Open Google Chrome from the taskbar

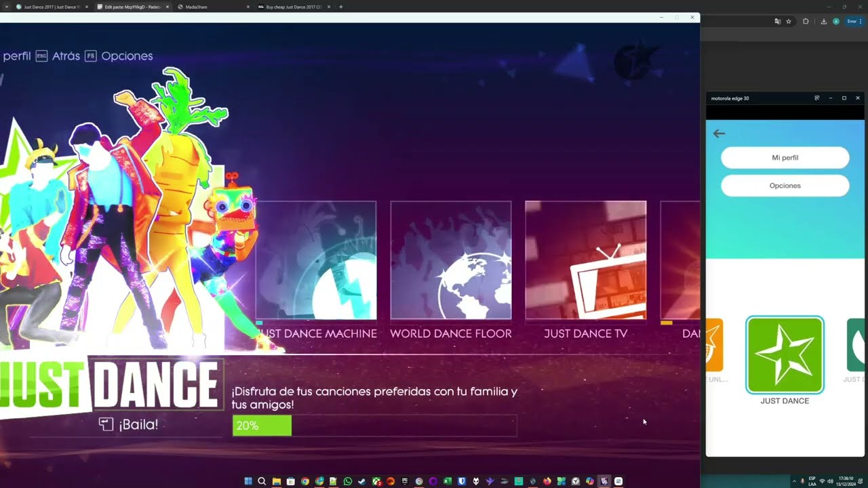(x=305, y=481)
